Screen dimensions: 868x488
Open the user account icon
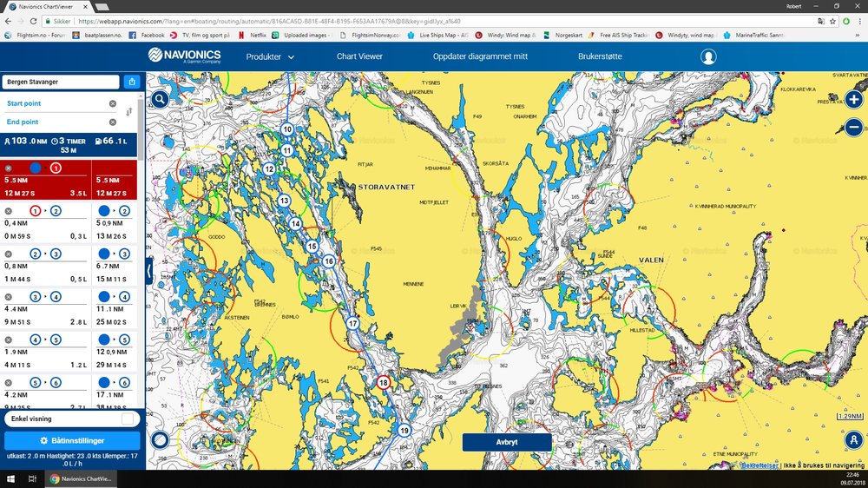click(x=708, y=56)
